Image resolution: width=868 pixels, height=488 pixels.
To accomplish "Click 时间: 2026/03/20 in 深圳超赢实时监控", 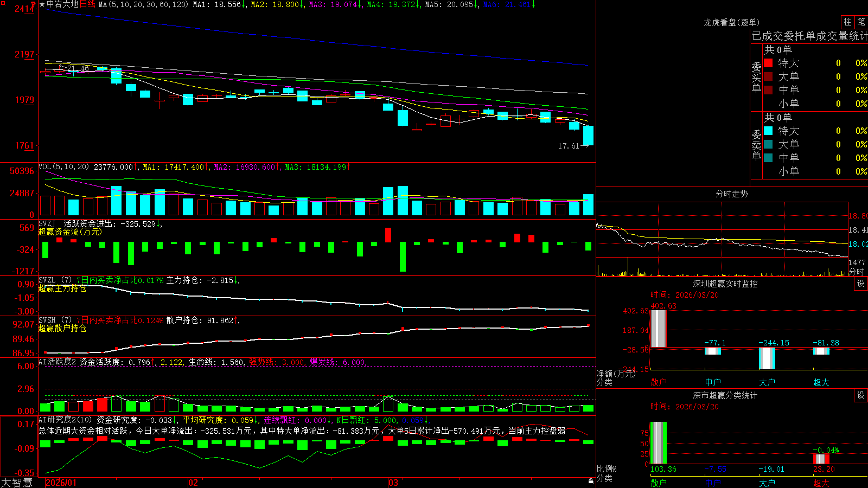I will (685, 295).
